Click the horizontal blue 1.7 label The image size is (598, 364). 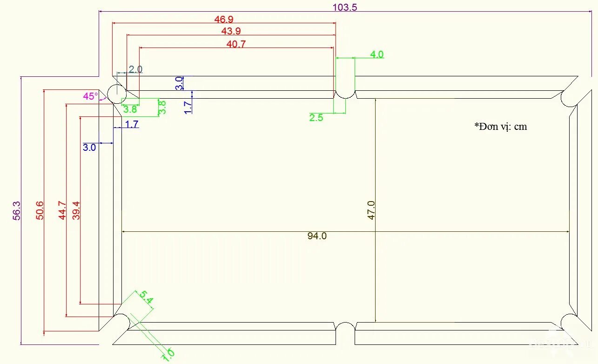132,124
